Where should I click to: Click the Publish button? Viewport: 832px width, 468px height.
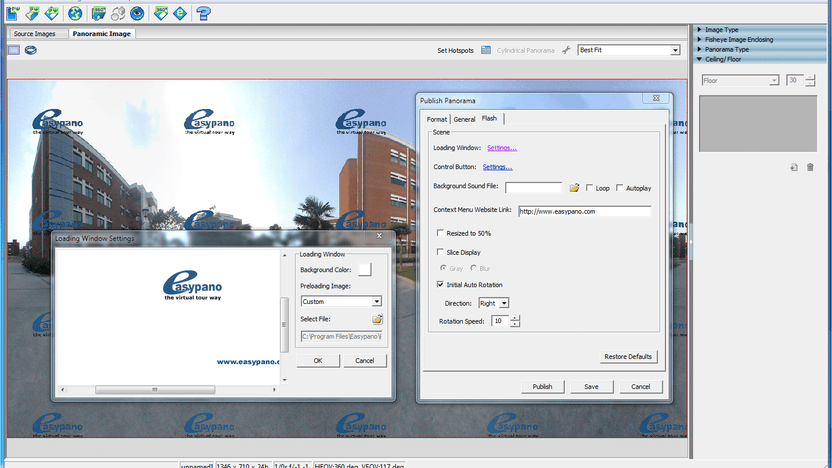click(542, 387)
